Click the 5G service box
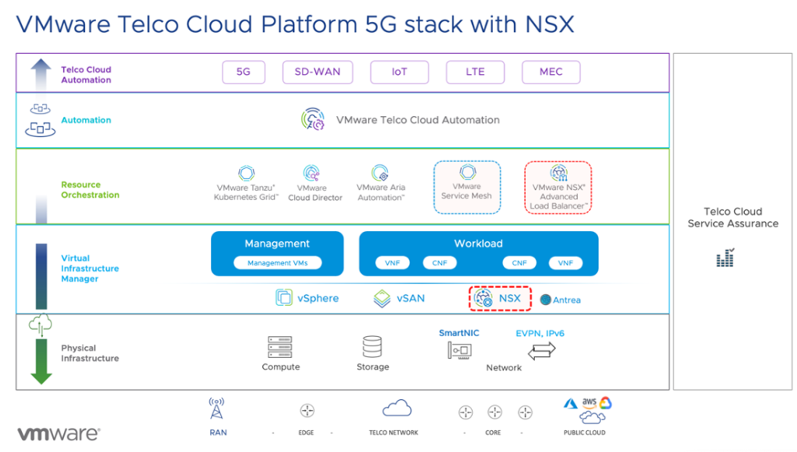The height and width of the screenshot is (452, 797). click(x=243, y=72)
